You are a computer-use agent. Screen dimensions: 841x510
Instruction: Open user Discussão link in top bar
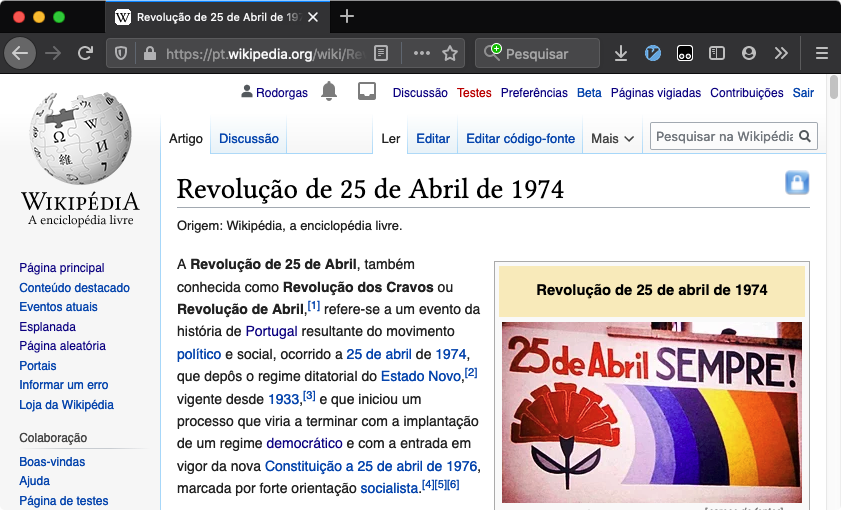point(420,93)
